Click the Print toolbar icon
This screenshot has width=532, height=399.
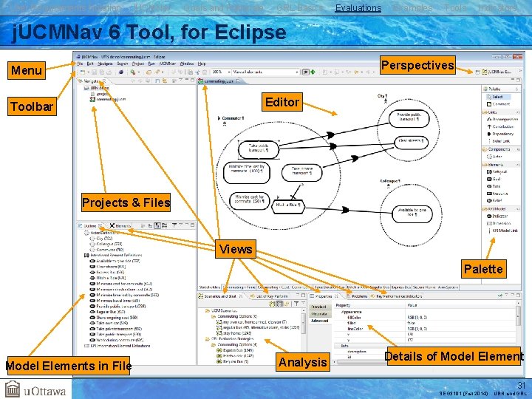click(109, 72)
